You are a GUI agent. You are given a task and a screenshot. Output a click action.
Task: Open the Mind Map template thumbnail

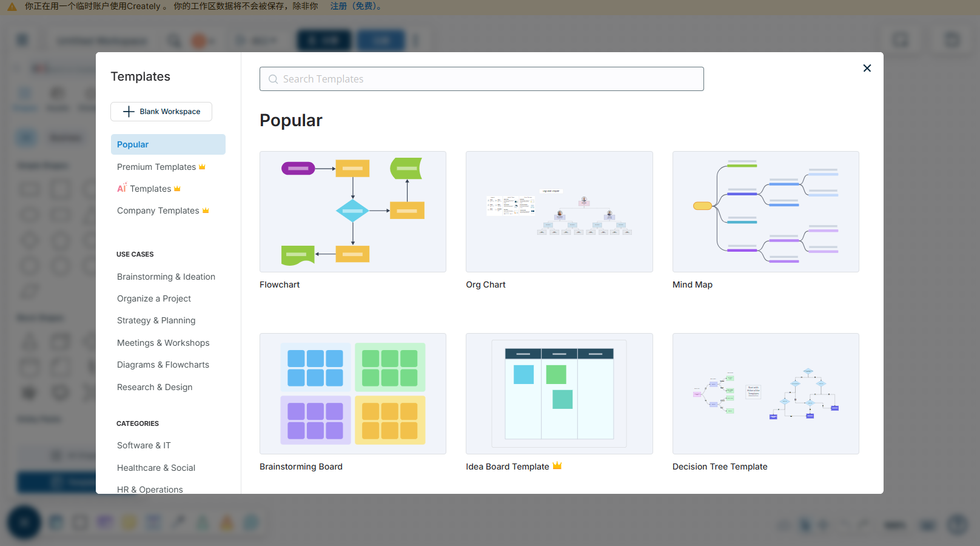point(766,212)
